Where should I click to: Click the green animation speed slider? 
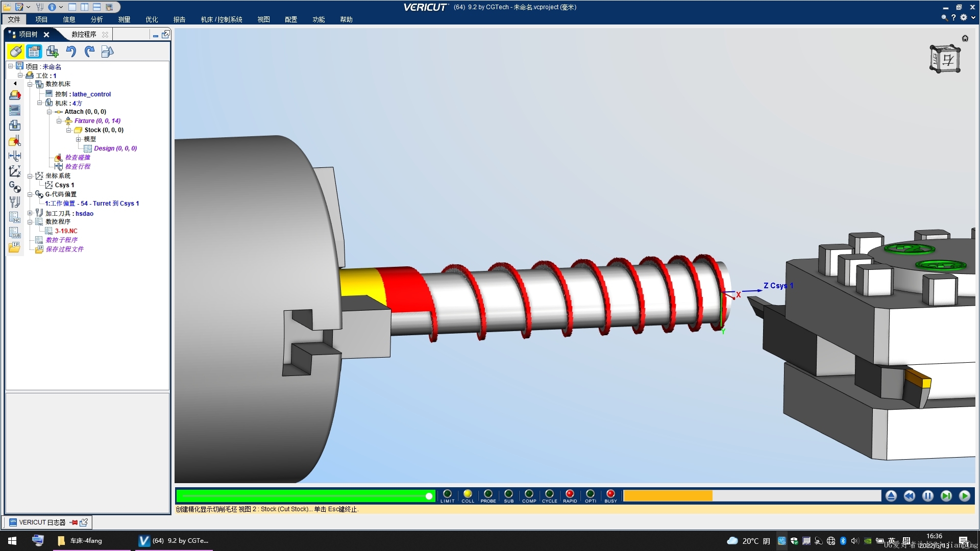coord(305,496)
